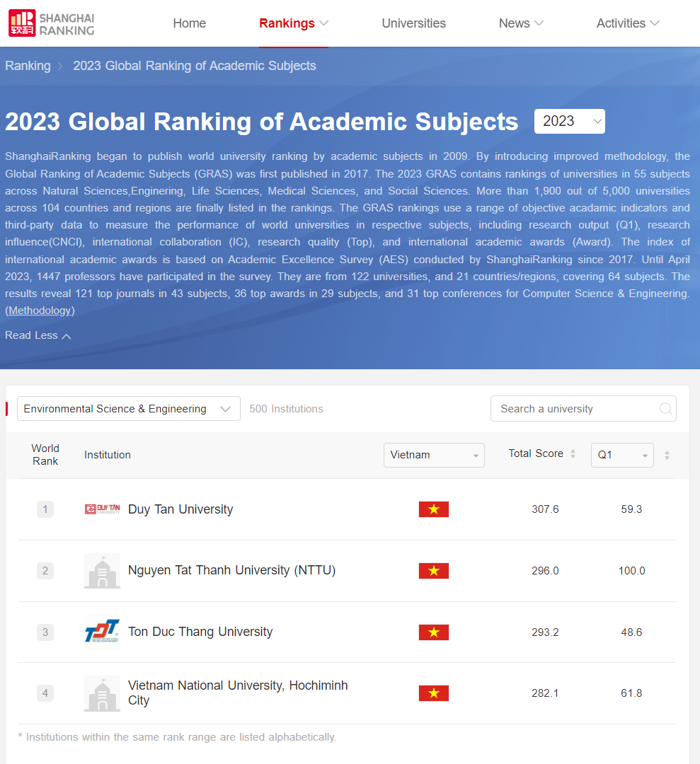The height and width of the screenshot is (764, 700).
Task: Open the Vietnam country filter dropdown
Action: 434,455
